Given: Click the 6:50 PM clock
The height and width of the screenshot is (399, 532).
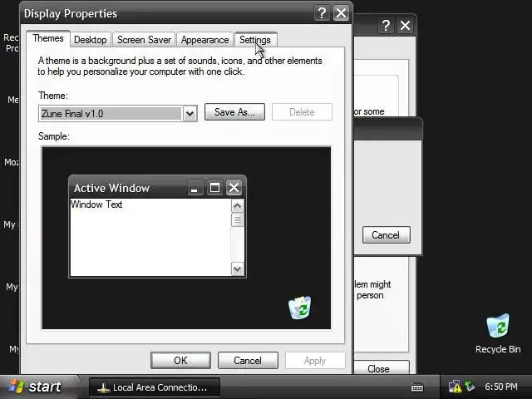Looking at the screenshot, I should pyautogui.click(x=501, y=387).
